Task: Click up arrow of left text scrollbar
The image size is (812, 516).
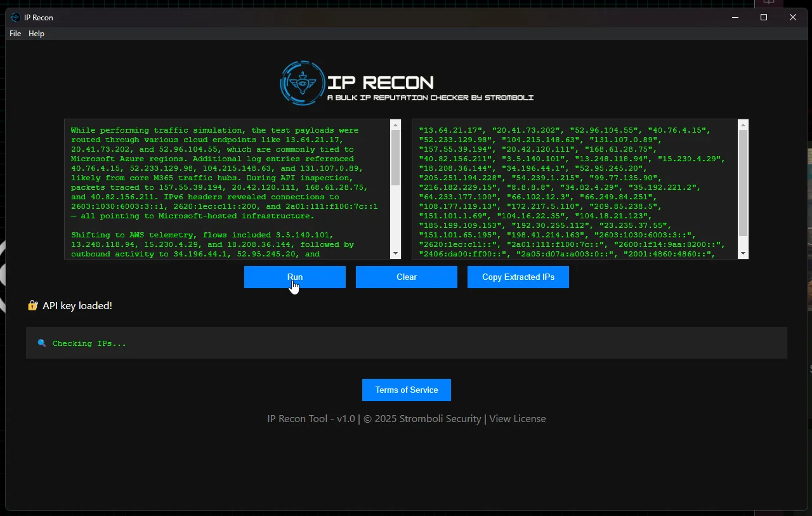Action: [395, 125]
